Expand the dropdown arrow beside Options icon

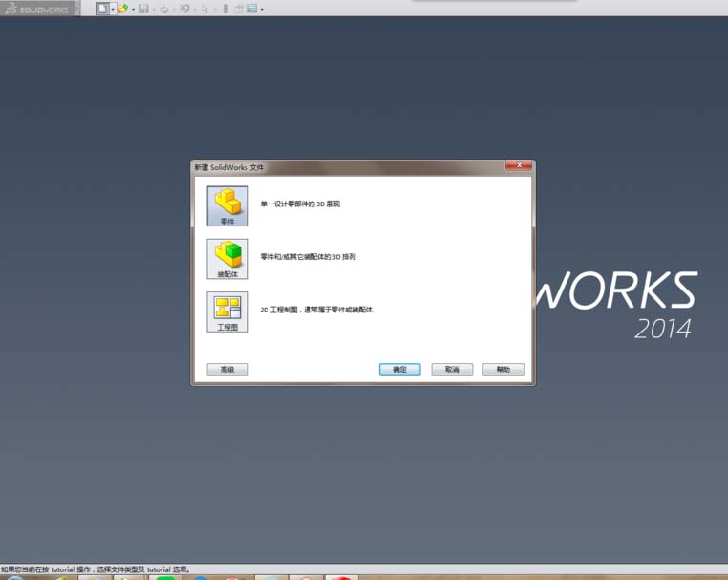262,9
